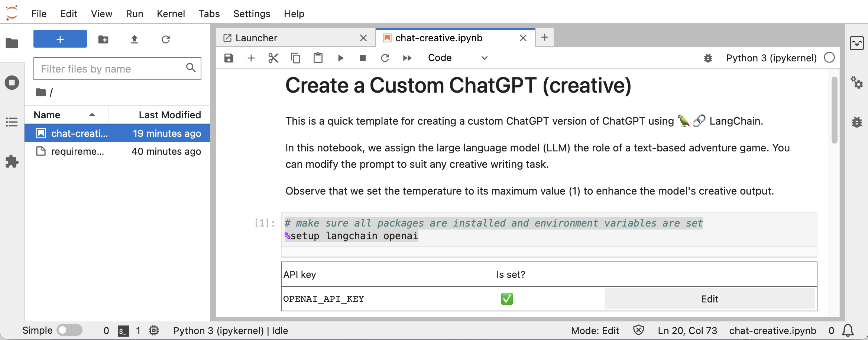Switch to the Launcher tab

tap(256, 38)
